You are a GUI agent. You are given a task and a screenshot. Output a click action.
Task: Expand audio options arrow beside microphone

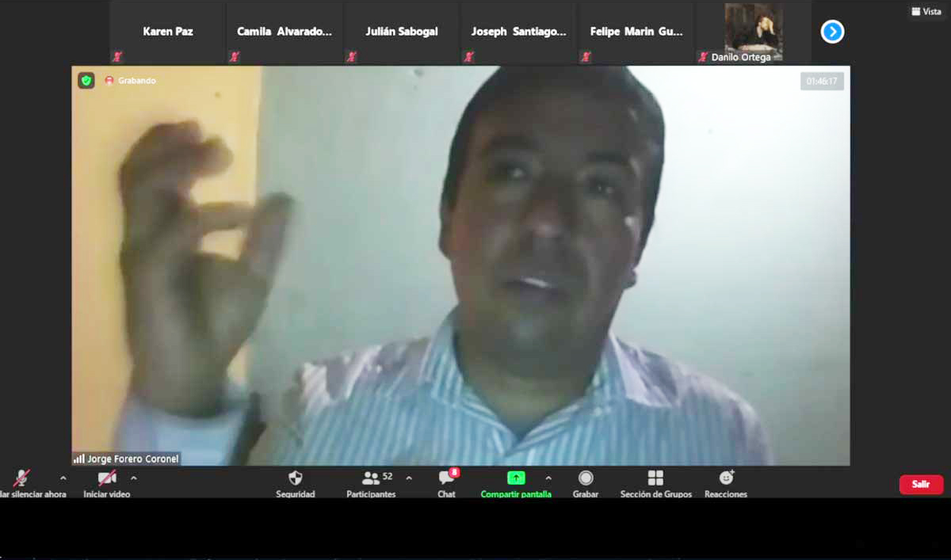point(63,478)
